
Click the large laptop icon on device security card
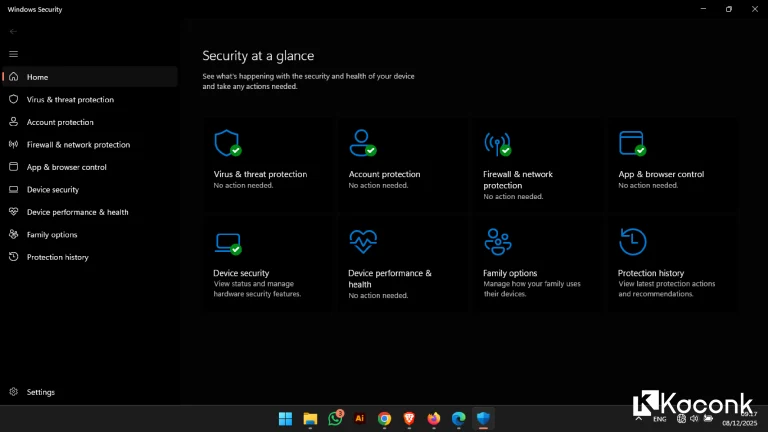coord(228,243)
